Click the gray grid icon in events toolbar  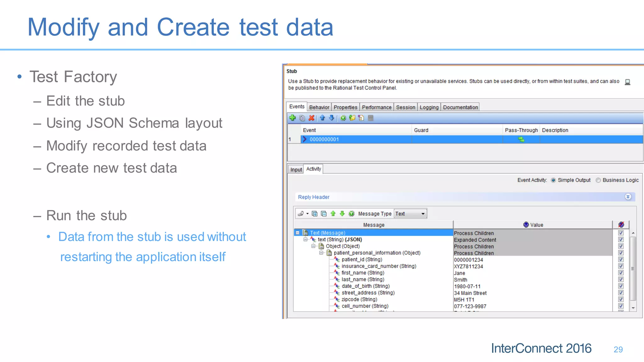click(370, 118)
